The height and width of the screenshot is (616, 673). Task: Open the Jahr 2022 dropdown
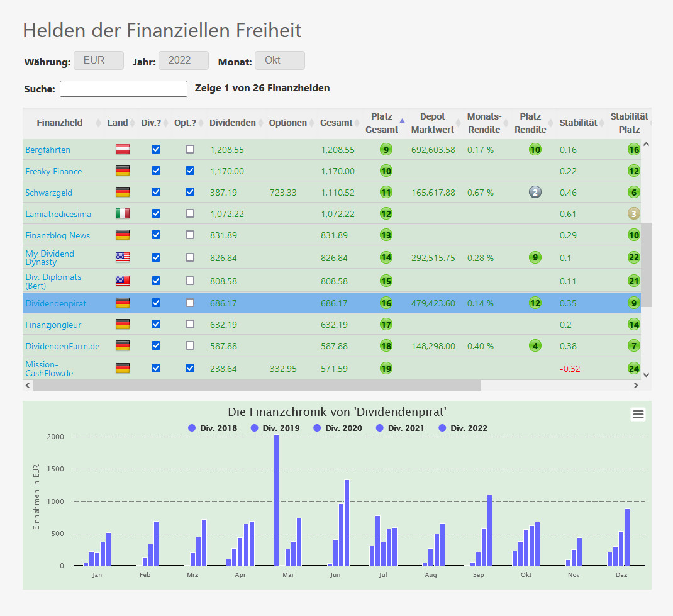(183, 61)
